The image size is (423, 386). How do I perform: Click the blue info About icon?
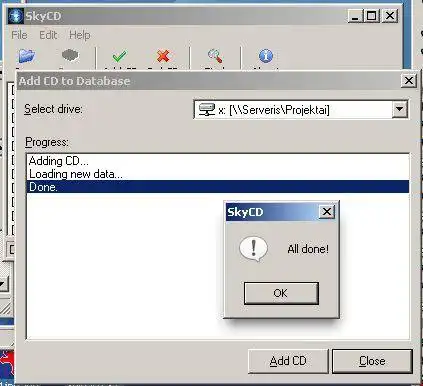pyautogui.click(x=266, y=56)
